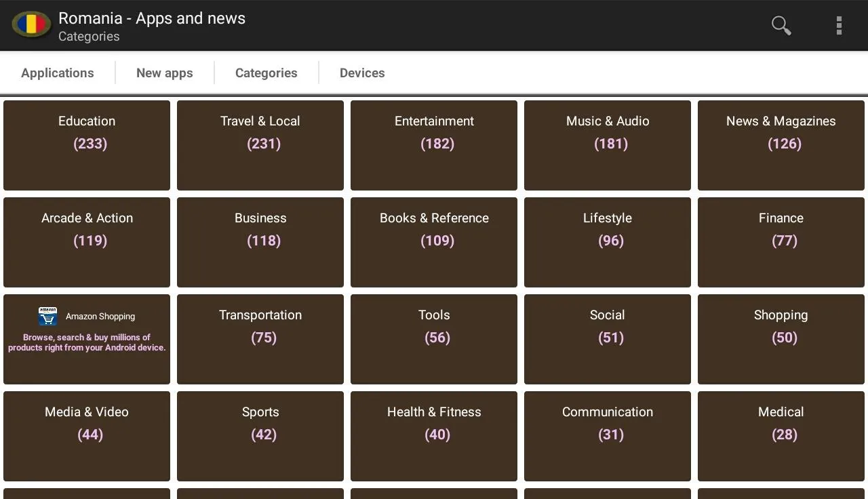The width and height of the screenshot is (868, 499).
Task: Open the Business category tile
Action: tap(260, 243)
